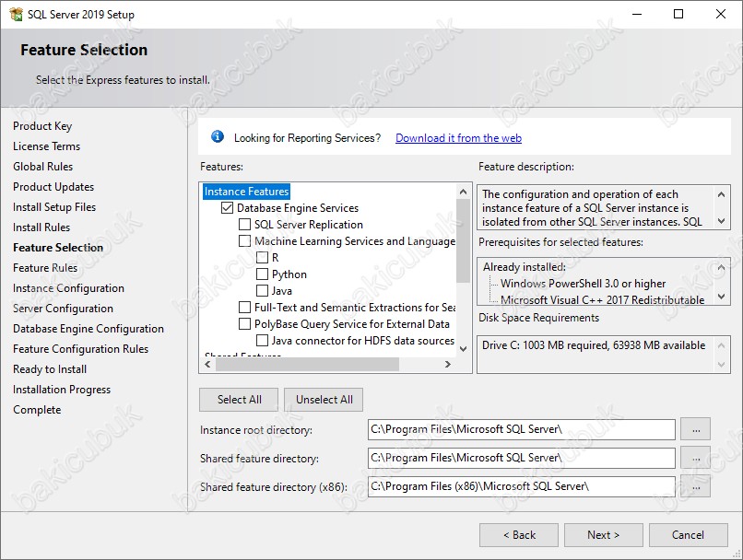Viewport: 743px width, 560px height.
Task: Enable SQL Server Replication checkbox
Action: click(x=244, y=225)
